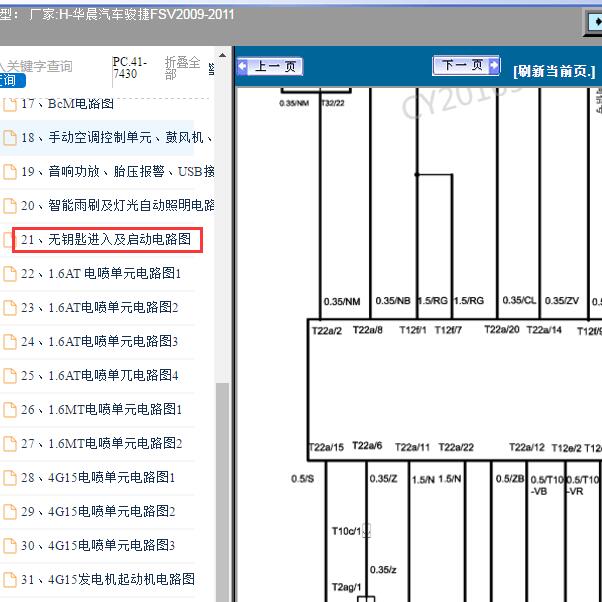
Task: Click the sidebar scroll-up arrow
Action: click(222, 55)
